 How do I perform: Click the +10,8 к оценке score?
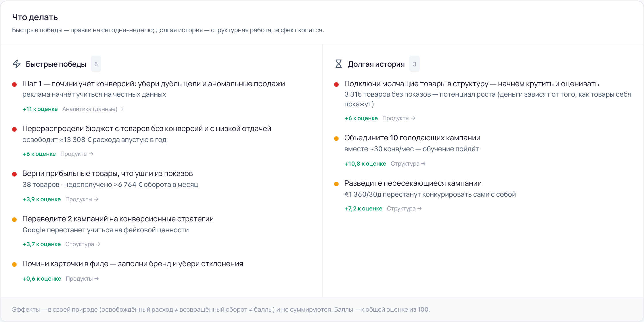click(365, 164)
